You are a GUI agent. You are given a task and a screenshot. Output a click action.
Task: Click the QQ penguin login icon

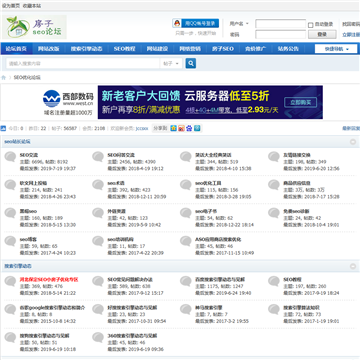[177, 23]
